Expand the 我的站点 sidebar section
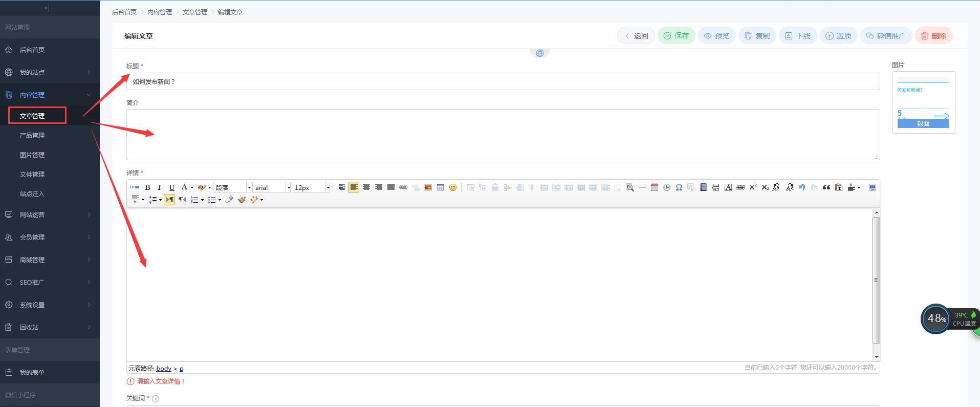This screenshot has height=407, width=980. pos(50,72)
